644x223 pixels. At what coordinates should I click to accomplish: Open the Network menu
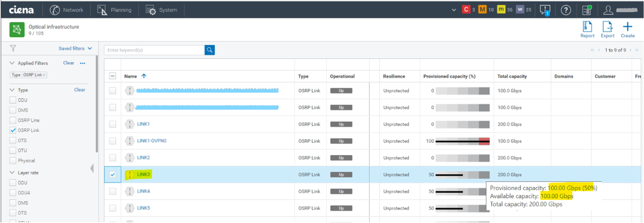click(67, 10)
